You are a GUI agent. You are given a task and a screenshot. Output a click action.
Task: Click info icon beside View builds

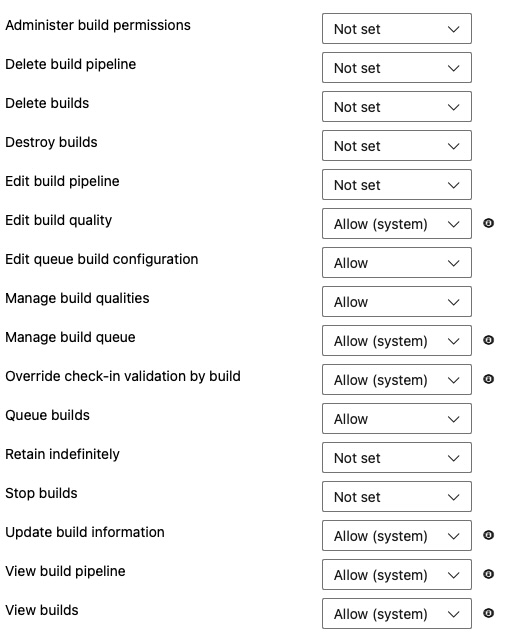coord(488,613)
